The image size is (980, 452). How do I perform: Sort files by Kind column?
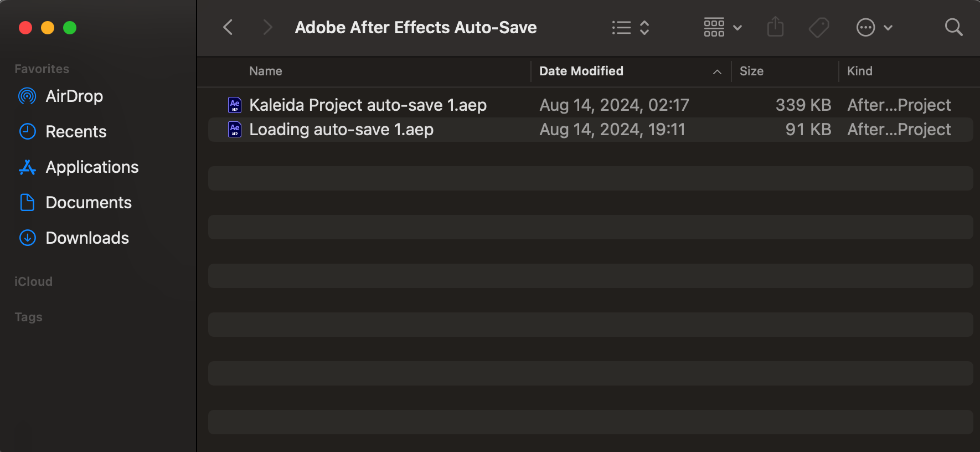[x=859, y=71]
